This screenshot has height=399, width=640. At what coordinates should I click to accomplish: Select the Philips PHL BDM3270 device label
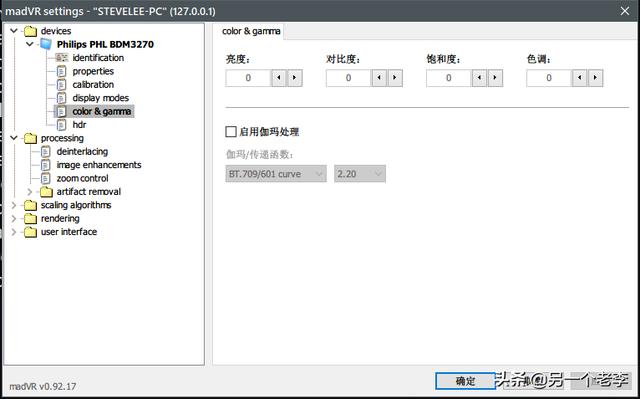coord(105,44)
